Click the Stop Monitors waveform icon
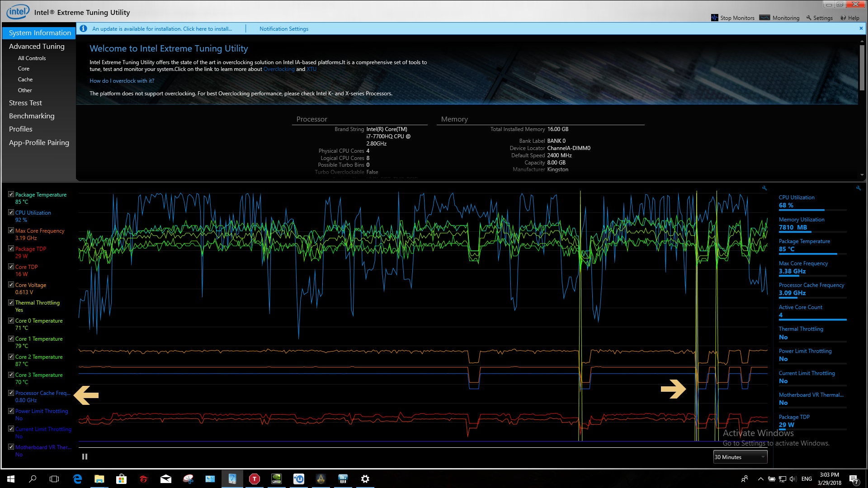The height and width of the screenshot is (488, 868). [715, 18]
